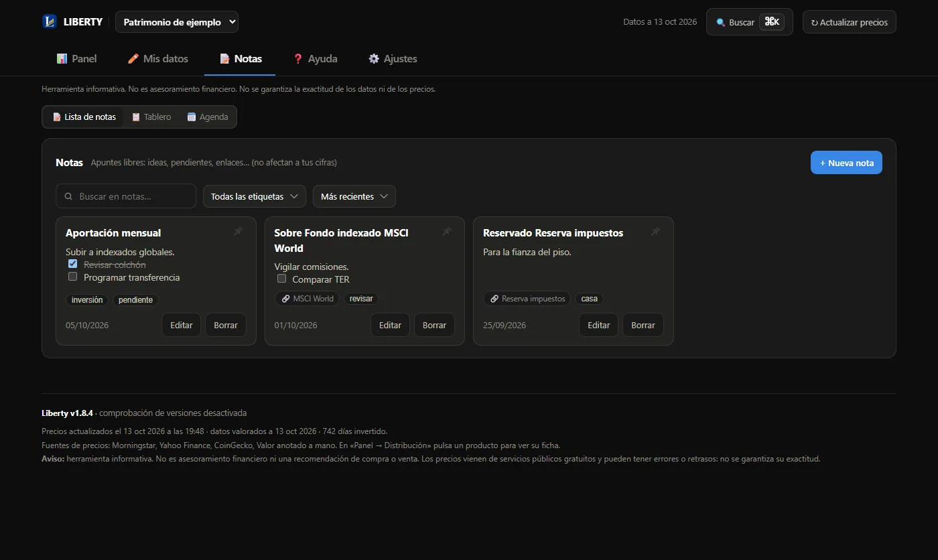The image size is (938, 560).
Task: Open the Ajustes gear tab
Action: click(x=393, y=59)
